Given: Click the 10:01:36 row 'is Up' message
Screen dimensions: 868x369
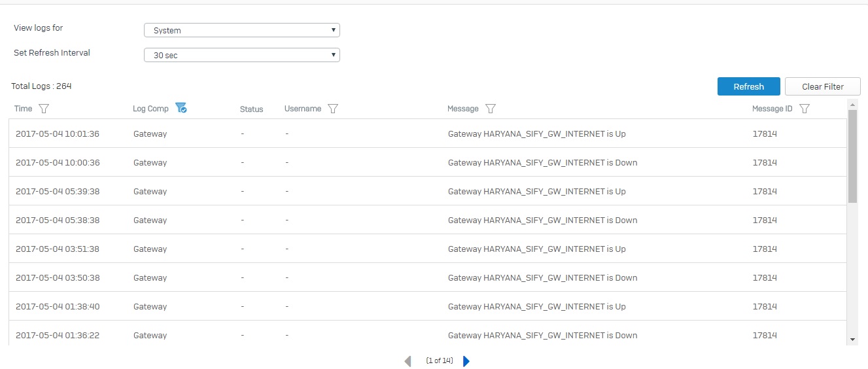Looking at the screenshot, I should pos(537,133).
